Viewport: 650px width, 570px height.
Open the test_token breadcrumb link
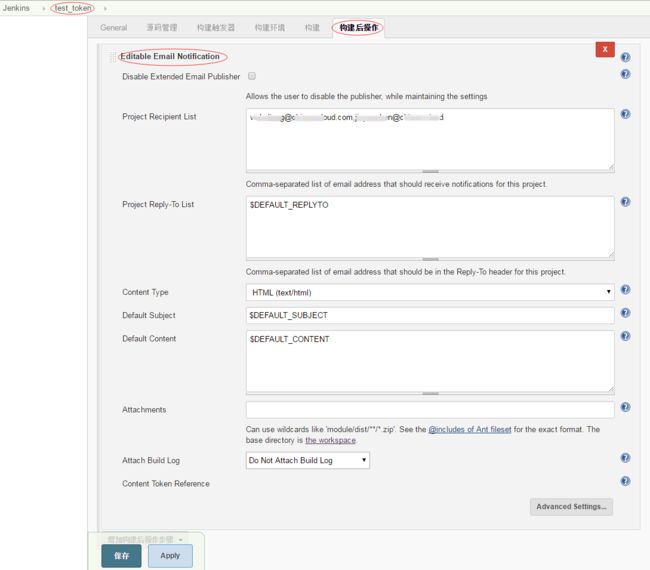coord(73,8)
